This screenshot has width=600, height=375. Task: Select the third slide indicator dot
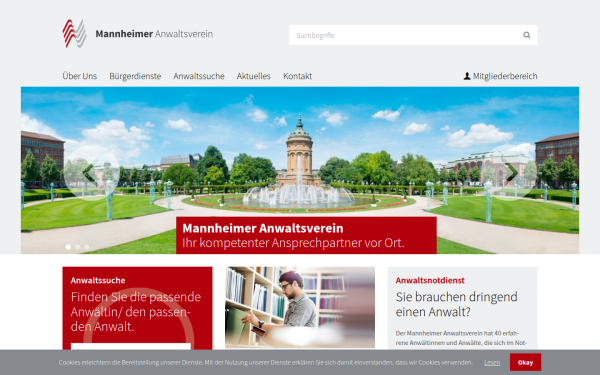tap(87, 247)
